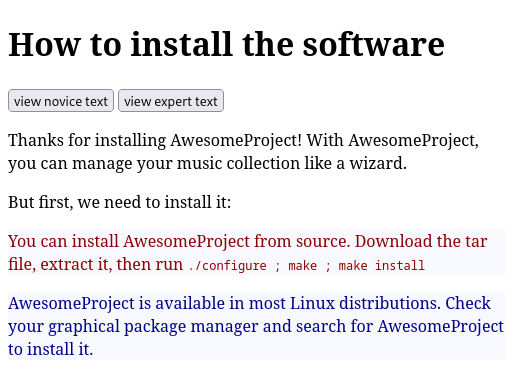Screen dimensions: 513x375
Task: Click the 'view expert text' button
Action: pos(171,101)
